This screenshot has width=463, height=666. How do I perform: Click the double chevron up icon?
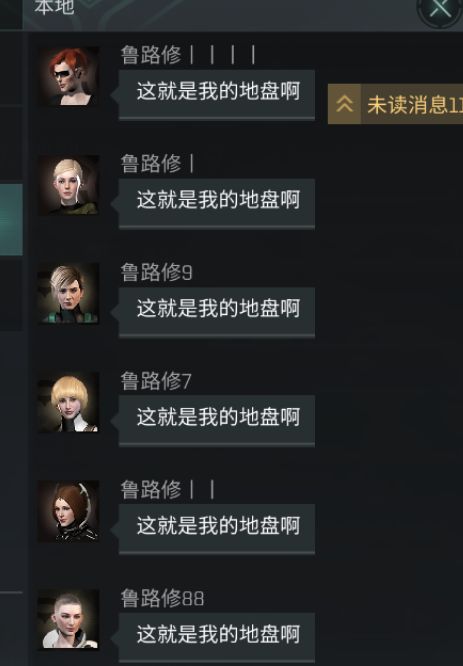[344, 104]
